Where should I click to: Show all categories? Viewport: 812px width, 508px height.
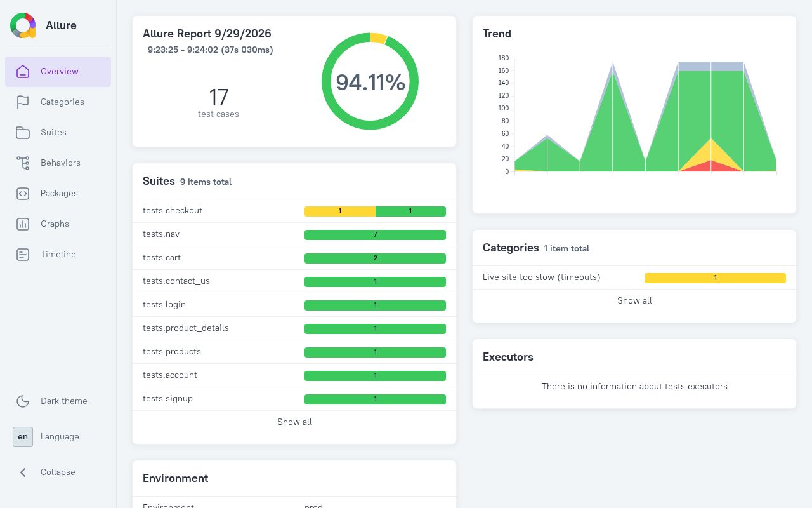click(634, 301)
